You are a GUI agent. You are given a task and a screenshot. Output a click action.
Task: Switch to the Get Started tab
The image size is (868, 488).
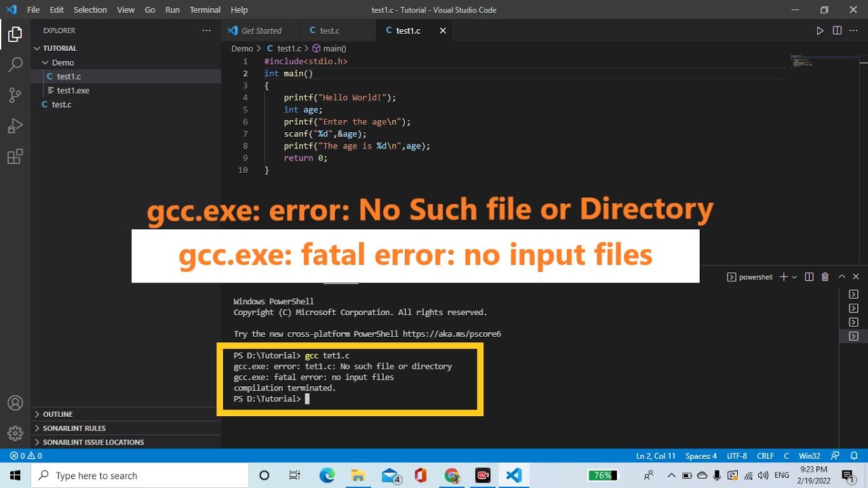pyautogui.click(x=260, y=30)
